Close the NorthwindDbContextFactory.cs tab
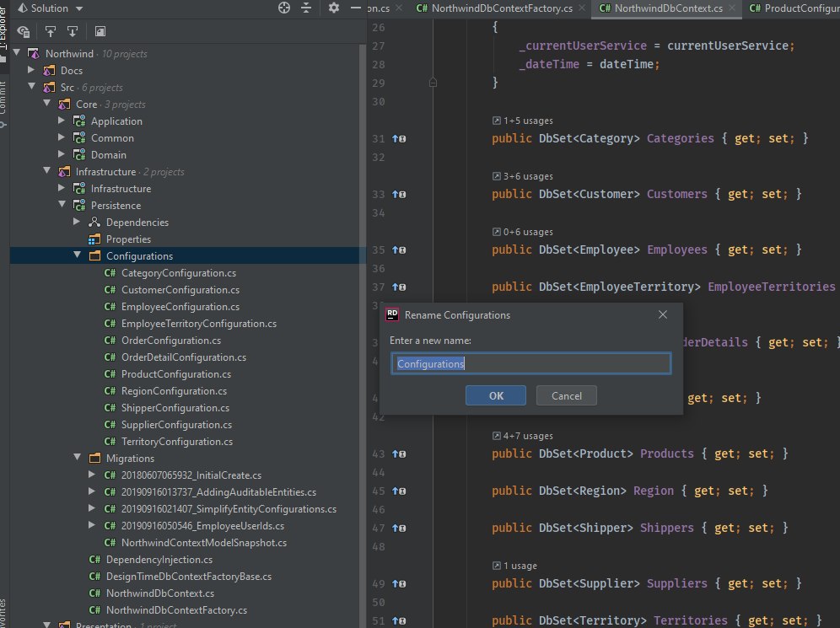840x628 pixels. coord(582,8)
